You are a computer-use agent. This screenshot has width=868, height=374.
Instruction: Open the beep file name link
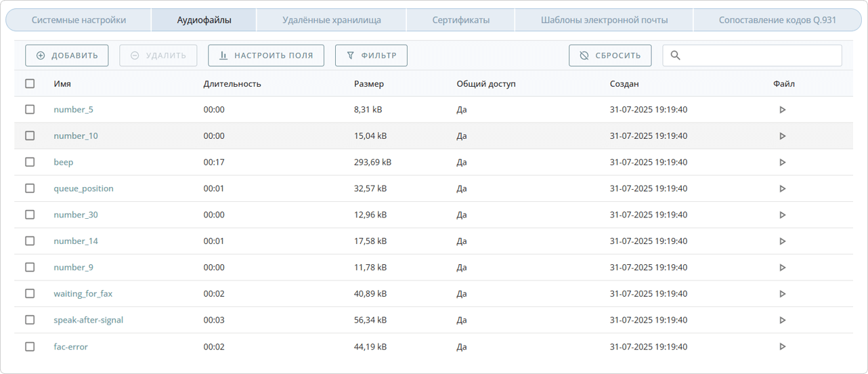point(64,163)
